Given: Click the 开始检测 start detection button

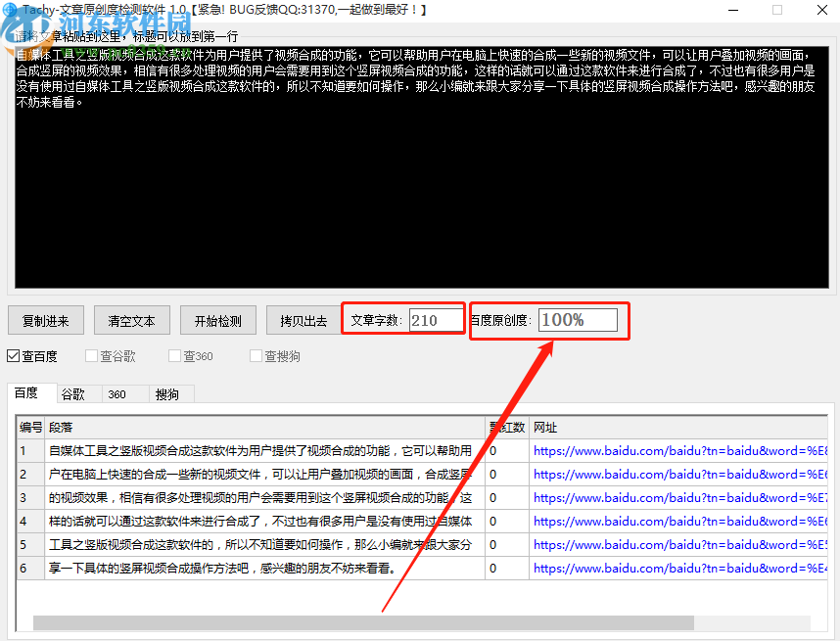Looking at the screenshot, I should click(x=217, y=320).
